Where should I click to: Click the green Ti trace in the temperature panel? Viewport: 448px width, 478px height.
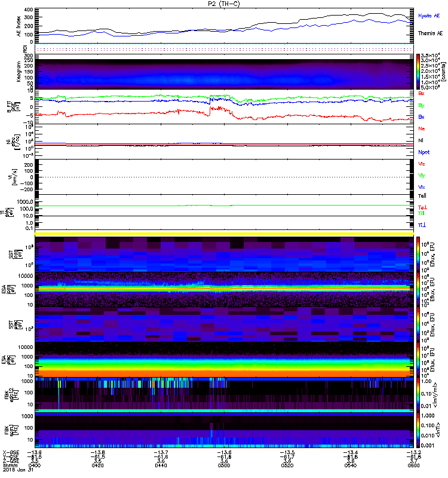pos(224,206)
